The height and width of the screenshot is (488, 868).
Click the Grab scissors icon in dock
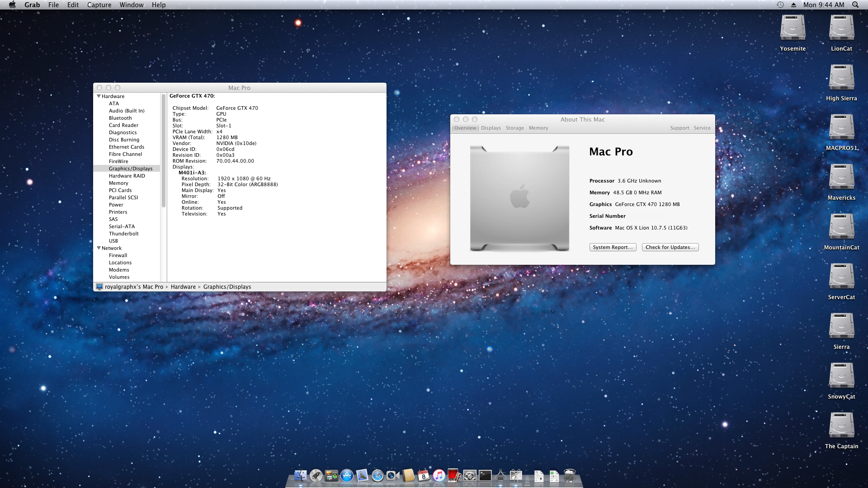pos(516,475)
